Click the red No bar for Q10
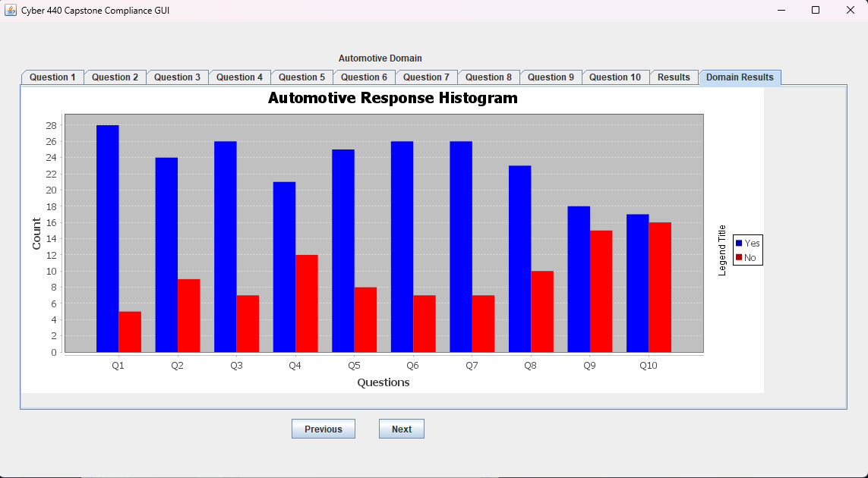 660,287
